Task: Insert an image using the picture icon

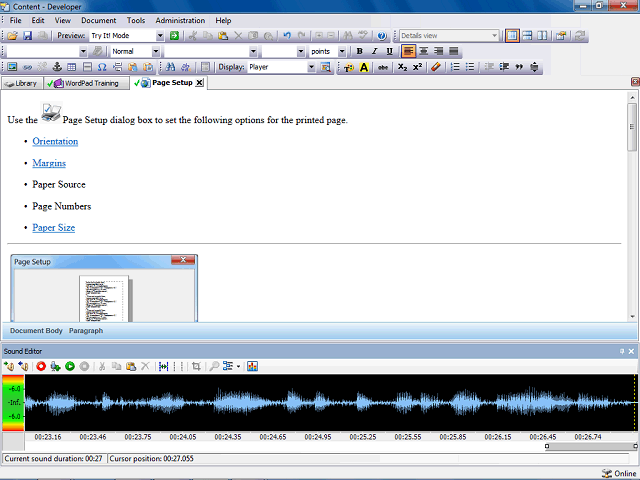Action: 12,67
